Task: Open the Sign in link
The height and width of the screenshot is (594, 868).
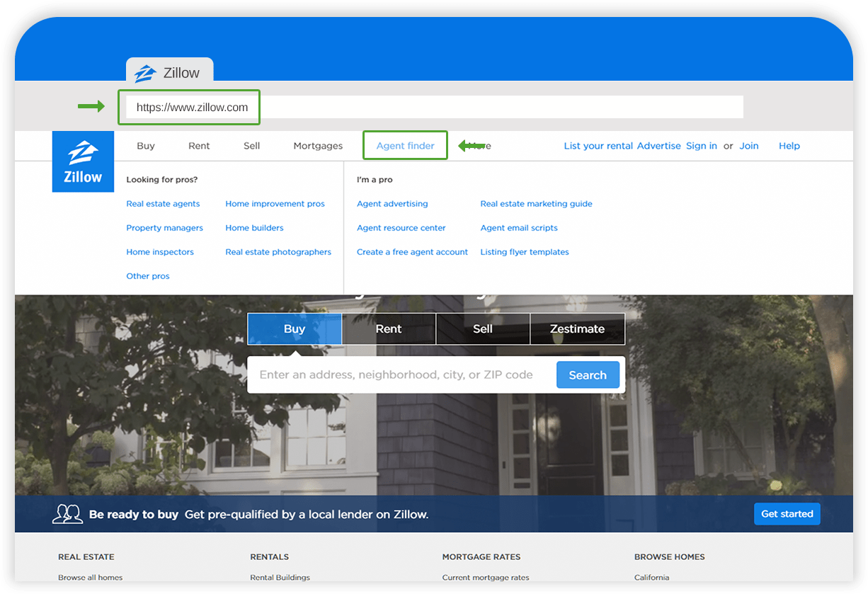Action: (701, 146)
